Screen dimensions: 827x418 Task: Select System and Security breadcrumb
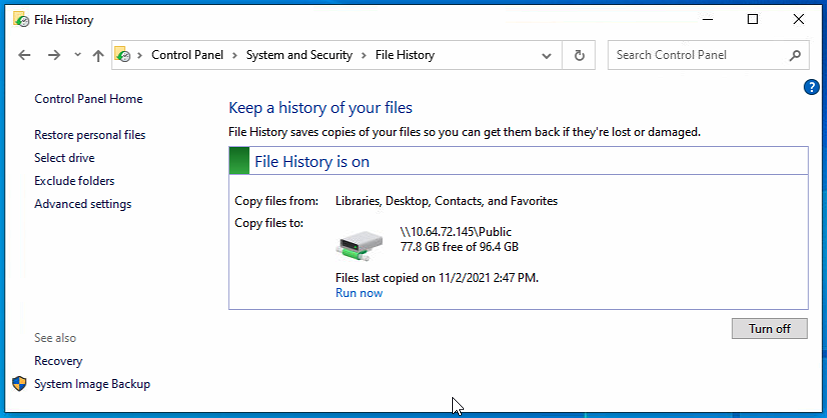[x=299, y=56]
